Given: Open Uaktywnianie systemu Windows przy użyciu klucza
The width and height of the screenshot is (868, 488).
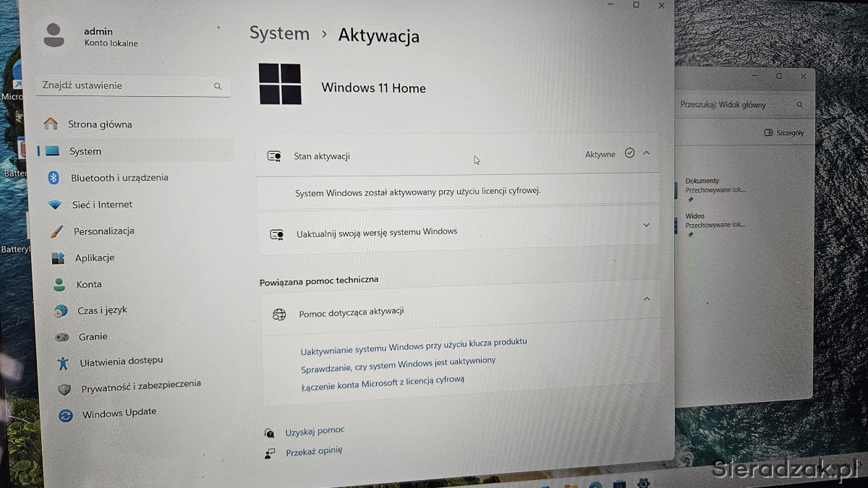Looking at the screenshot, I should click(414, 346).
